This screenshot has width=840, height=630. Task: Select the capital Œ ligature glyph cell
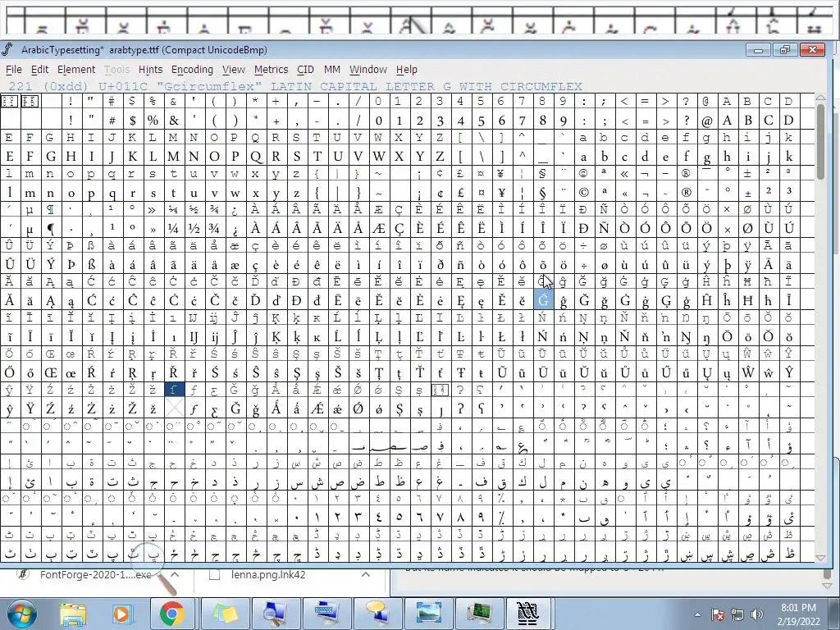(50, 372)
